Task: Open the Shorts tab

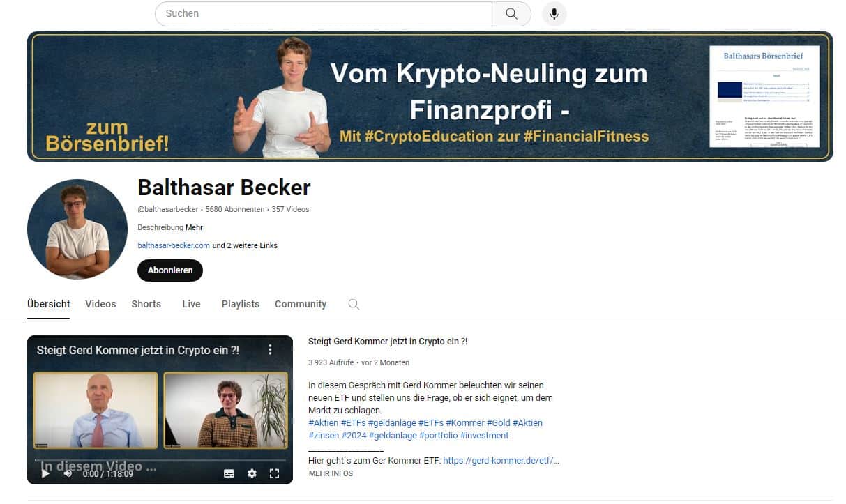Action: [x=146, y=304]
